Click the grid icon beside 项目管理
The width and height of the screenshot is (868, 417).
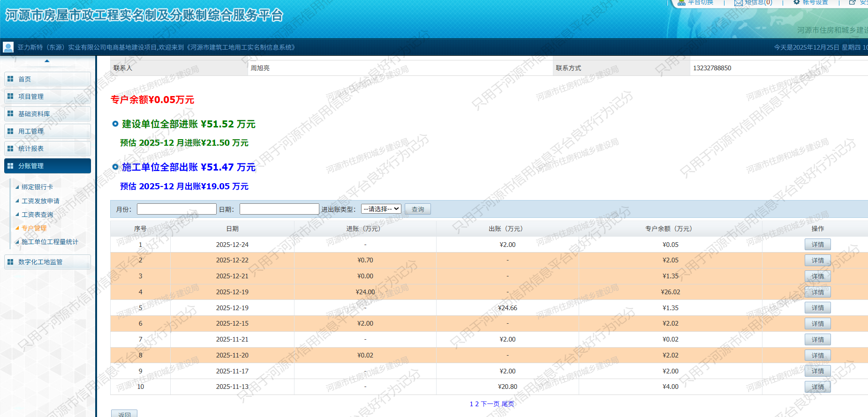tap(10, 97)
